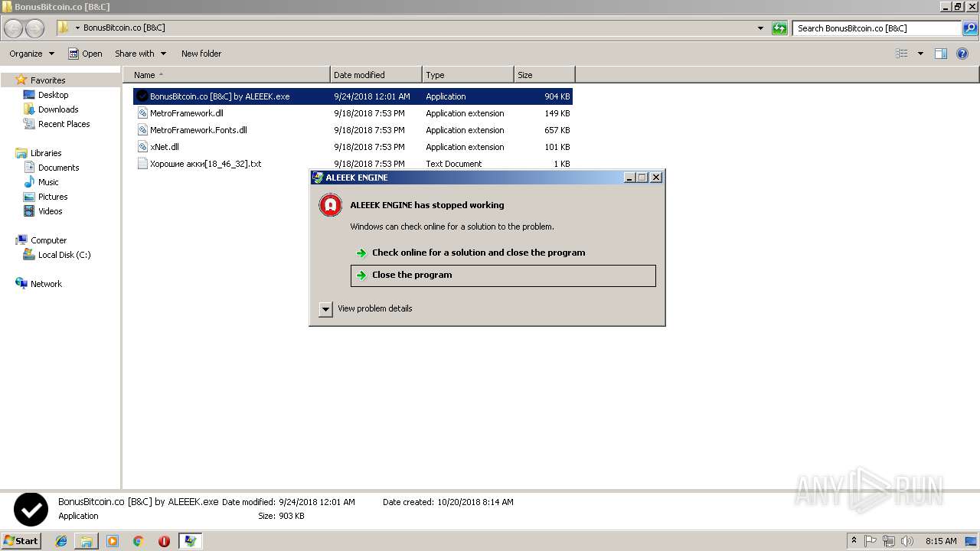Click 904 KB size cell

[x=557, y=96]
